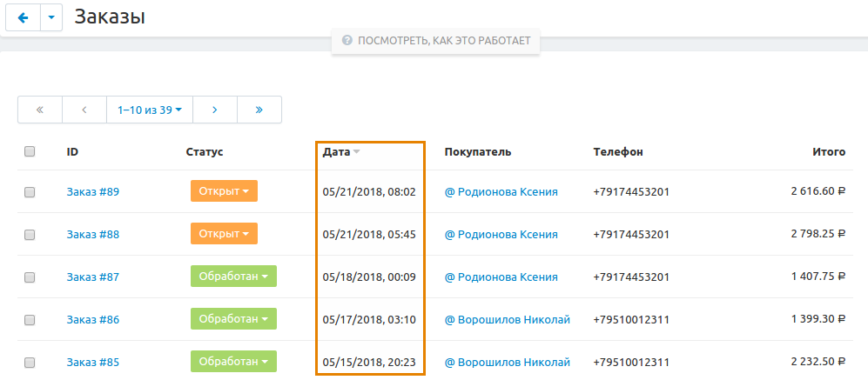The width and height of the screenshot is (868, 380).
Task: Jump to the last page of orders
Action: (x=259, y=110)
